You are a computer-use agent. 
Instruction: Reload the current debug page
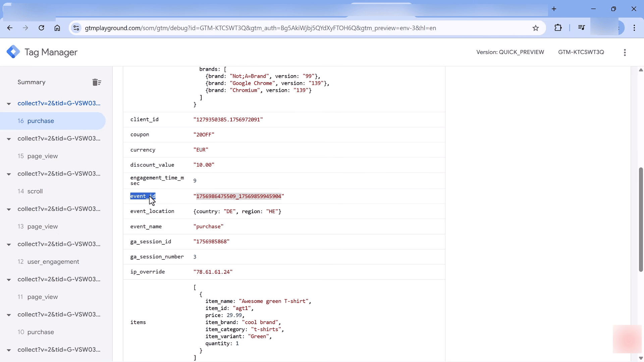41,28
